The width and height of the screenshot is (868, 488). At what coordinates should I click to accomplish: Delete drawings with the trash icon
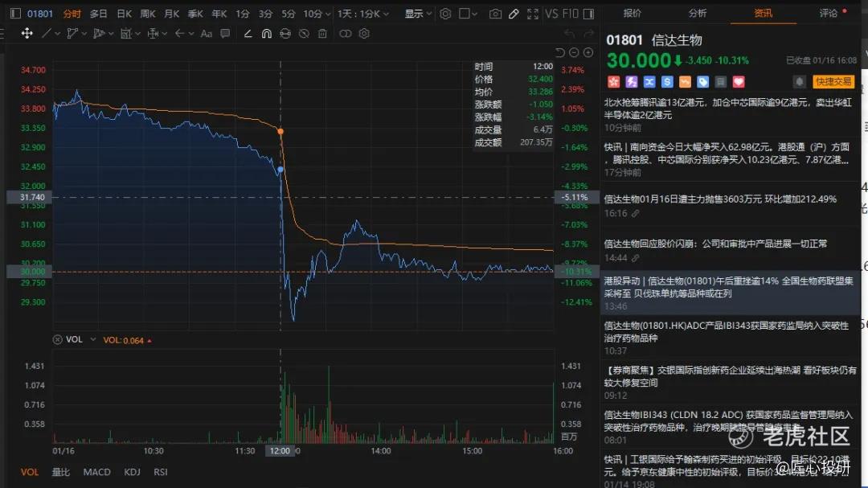click(x=322, y=34)
